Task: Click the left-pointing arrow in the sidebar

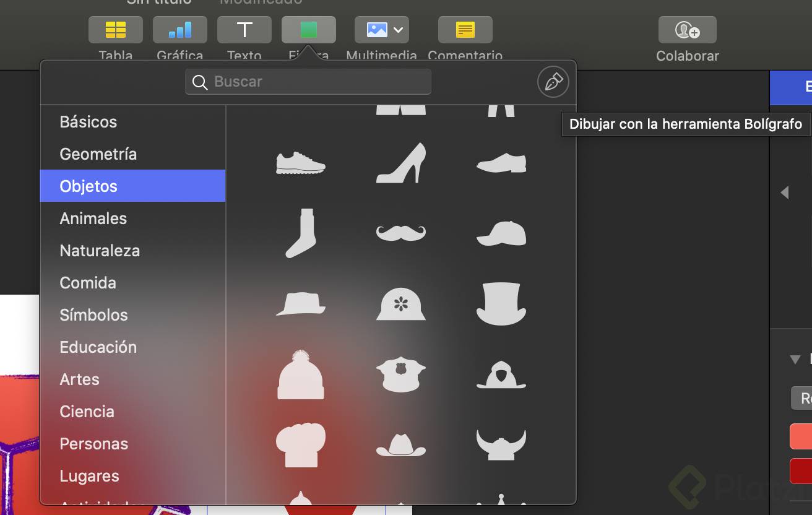Action: tap(785, 193)
